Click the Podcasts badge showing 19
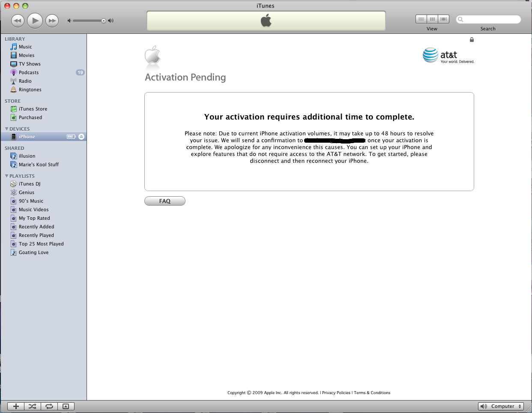This screenshot has width=532, height=413. (80, 72)
